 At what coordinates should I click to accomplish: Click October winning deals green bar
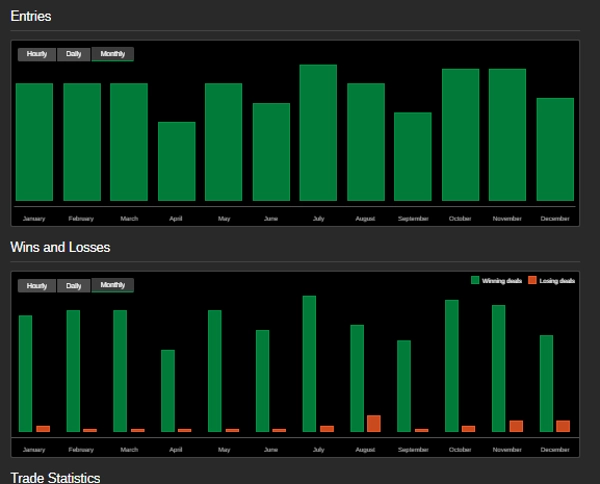pyautogui.click(x=452, y=366)
